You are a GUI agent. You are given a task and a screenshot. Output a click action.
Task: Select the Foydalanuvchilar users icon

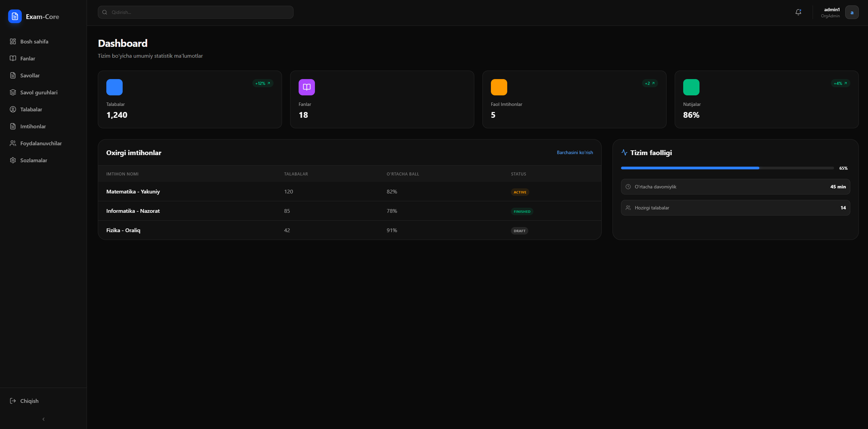pos(13,143)
